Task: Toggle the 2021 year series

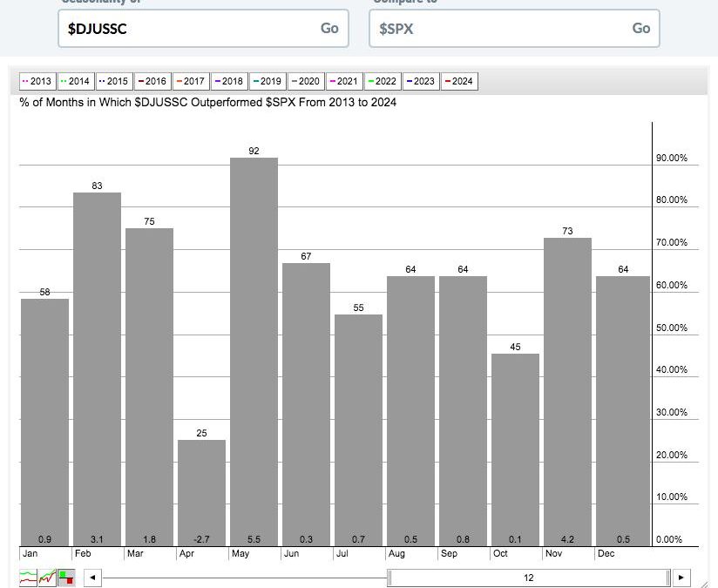Action: coord(344,82)
